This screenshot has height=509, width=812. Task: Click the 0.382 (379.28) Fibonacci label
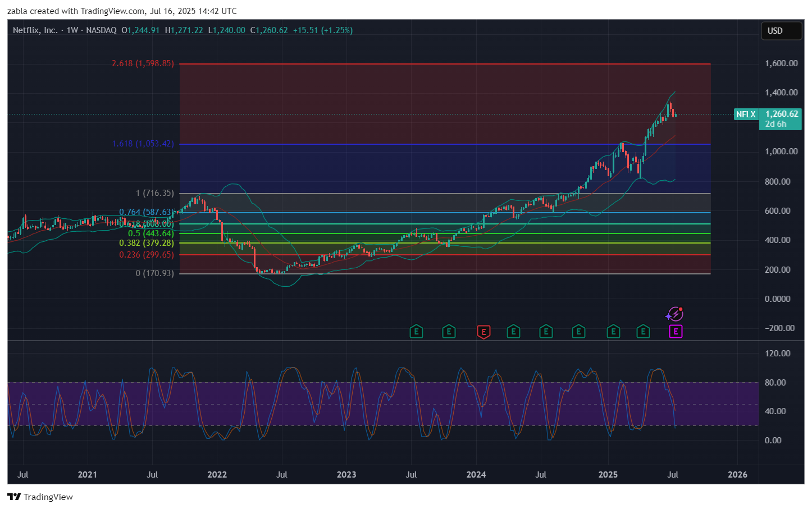147,243
